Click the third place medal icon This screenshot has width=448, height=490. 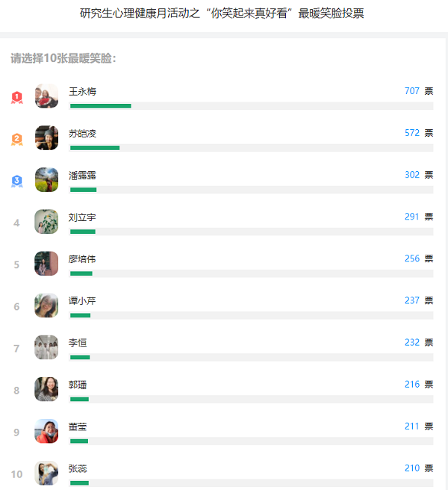[x=16, y=181]
